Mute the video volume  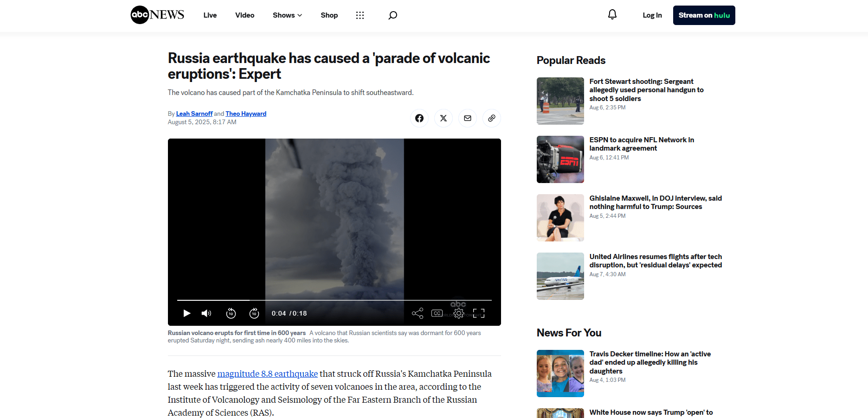206,313
